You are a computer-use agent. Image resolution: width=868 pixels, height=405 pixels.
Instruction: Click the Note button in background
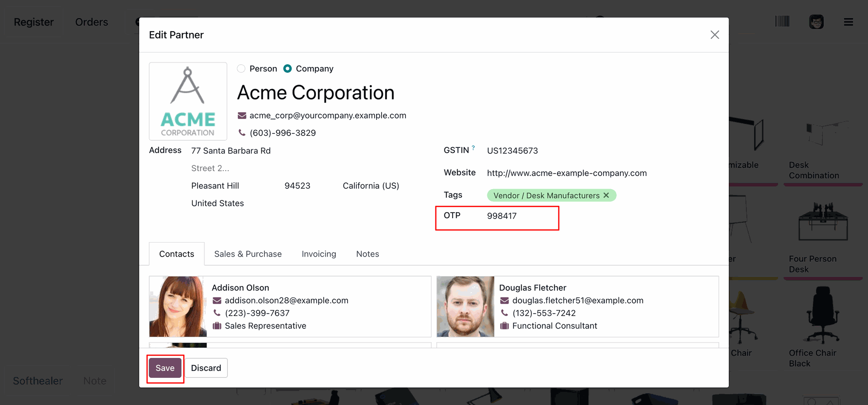(x=95, y=381)
